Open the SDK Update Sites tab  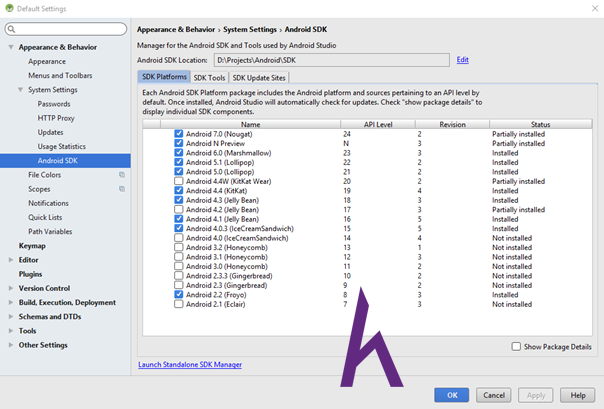point(259,77)
